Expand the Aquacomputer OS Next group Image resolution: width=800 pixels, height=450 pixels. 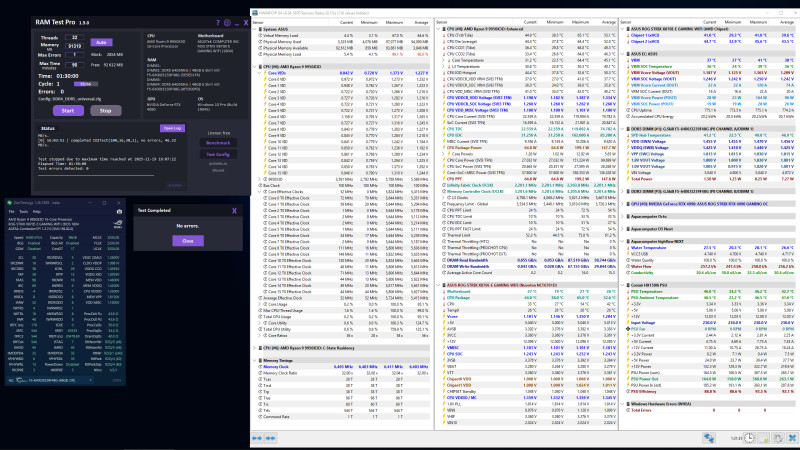[622, 229]
